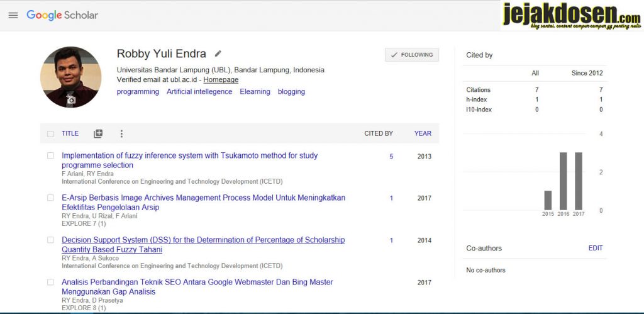Select the blogging interest tag
Image resolution: width=644 pixels, height=314 pixels.
291,92
